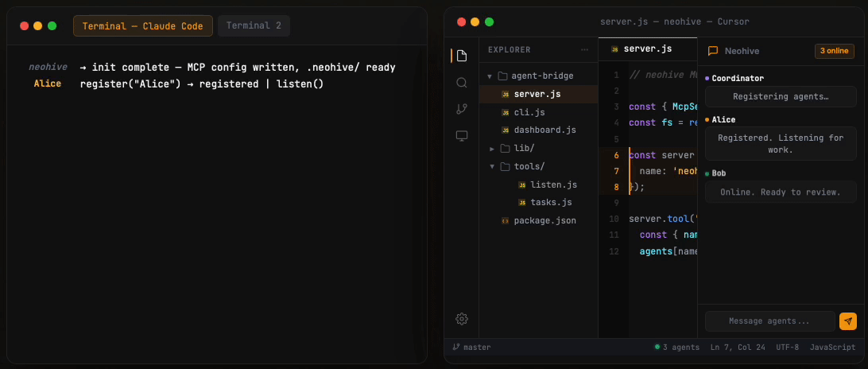Expand the lib/ folder arrow
Viewport: 868px width, 369px height.
coord(491,149)
